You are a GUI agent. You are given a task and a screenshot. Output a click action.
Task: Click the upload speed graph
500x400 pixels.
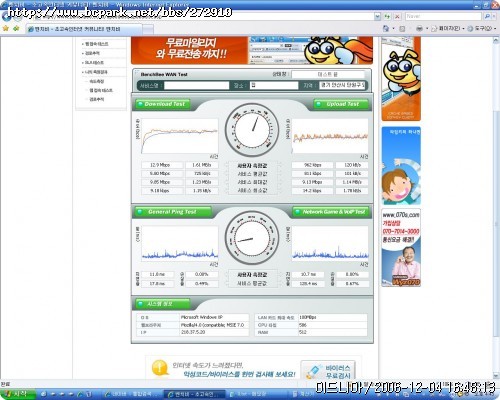click(x=330, y=136)
